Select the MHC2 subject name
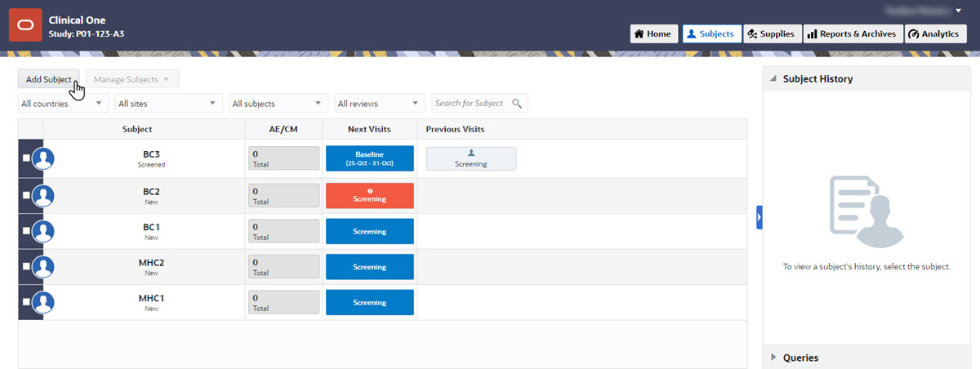This screenshot has height=369, width=980. pos(151,262)
